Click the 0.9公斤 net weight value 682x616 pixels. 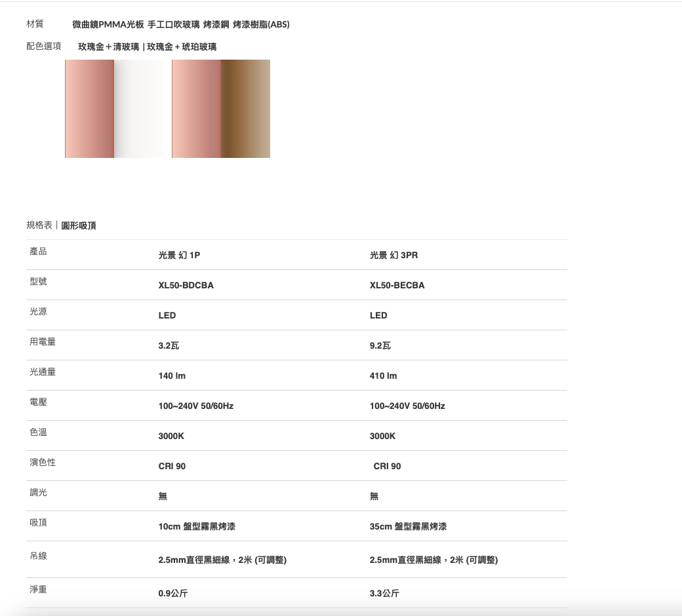173,594
